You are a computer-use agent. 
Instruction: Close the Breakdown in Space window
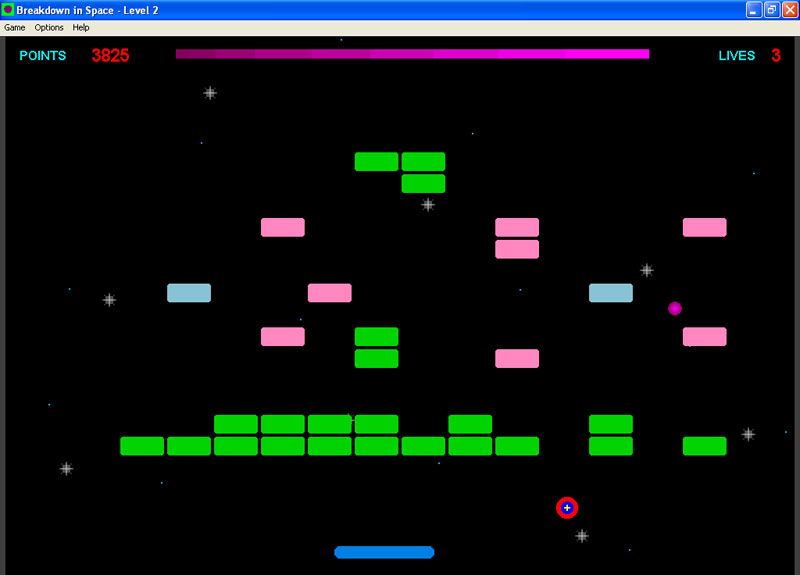(x=790, y=10)
